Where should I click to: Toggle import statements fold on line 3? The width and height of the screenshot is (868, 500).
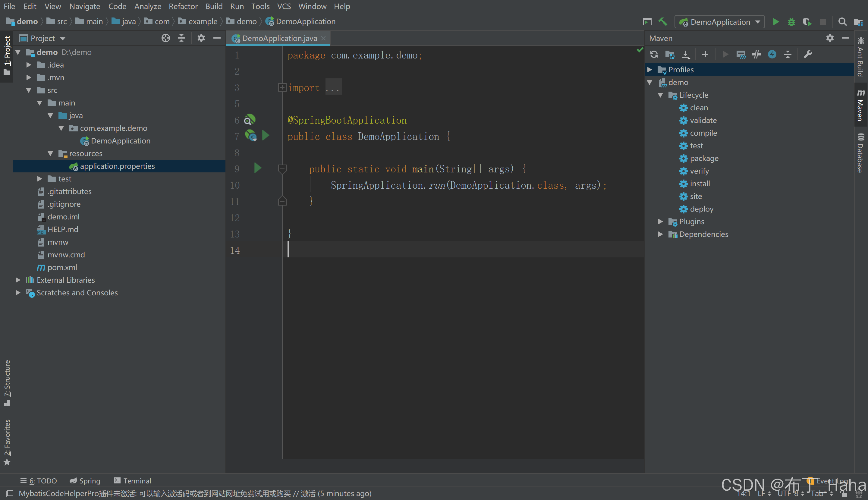coord(282,88)
